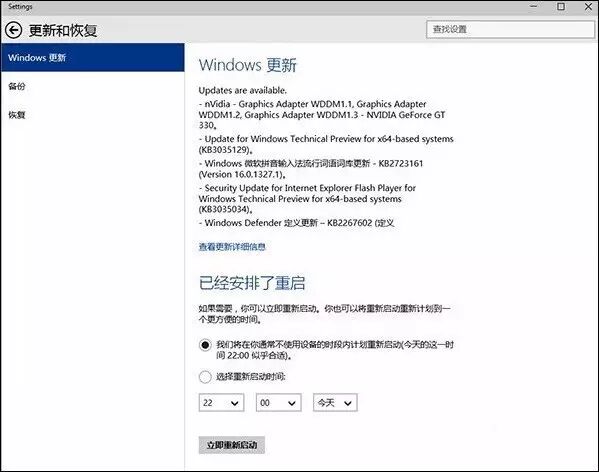Viewport: 599px width, 472px height.
Task: Click the Windows 更新 main heading
Action: coord(248,65)
